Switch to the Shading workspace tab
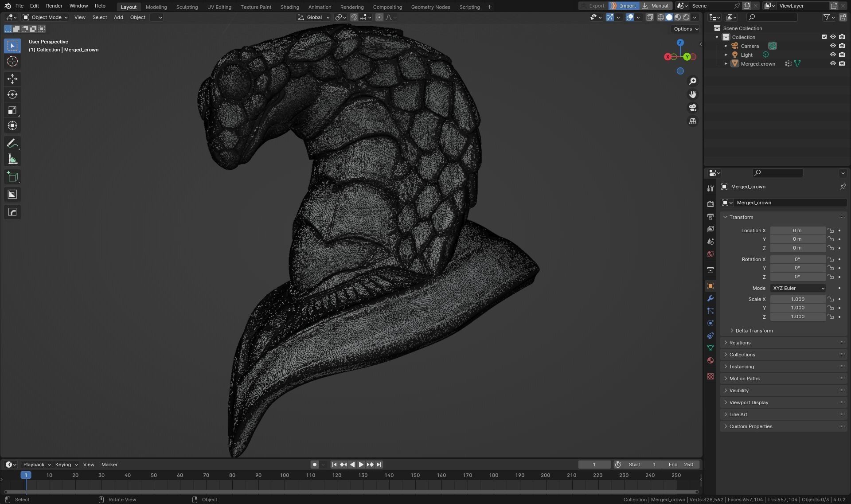Screen dimensions: 851x504 (x=289, y=7)
